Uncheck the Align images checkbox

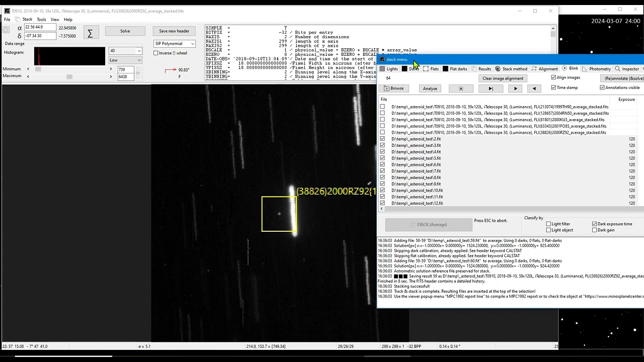coord(553,77)
